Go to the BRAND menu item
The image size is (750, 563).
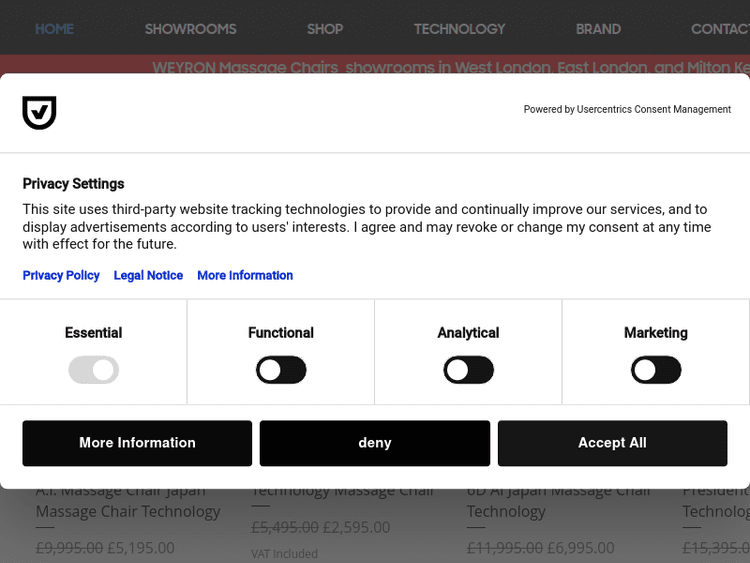(x=598, y=29)
